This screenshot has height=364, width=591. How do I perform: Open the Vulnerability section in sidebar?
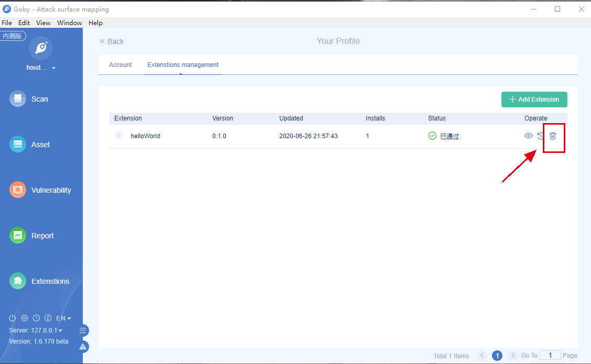pyautogui.click(x=40, y=190)
